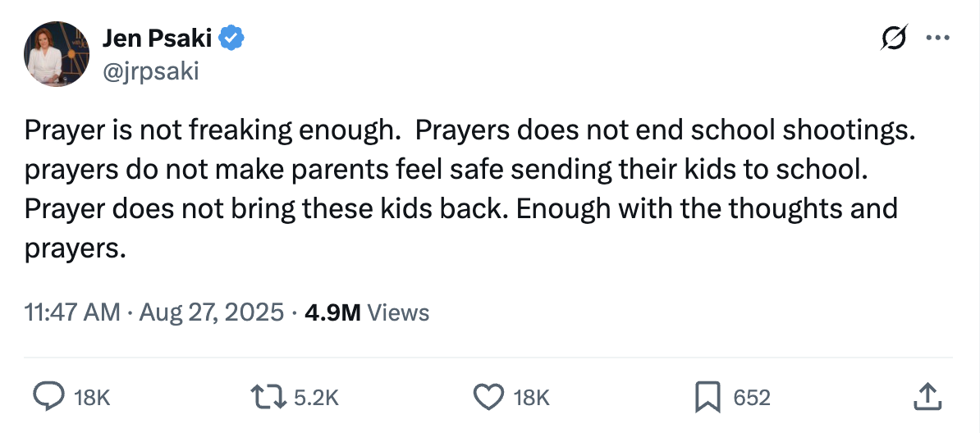Click the 11:47 AM timestamp
Image resolution: width=980 pixels, height=433 pixels.
point(72,312)
